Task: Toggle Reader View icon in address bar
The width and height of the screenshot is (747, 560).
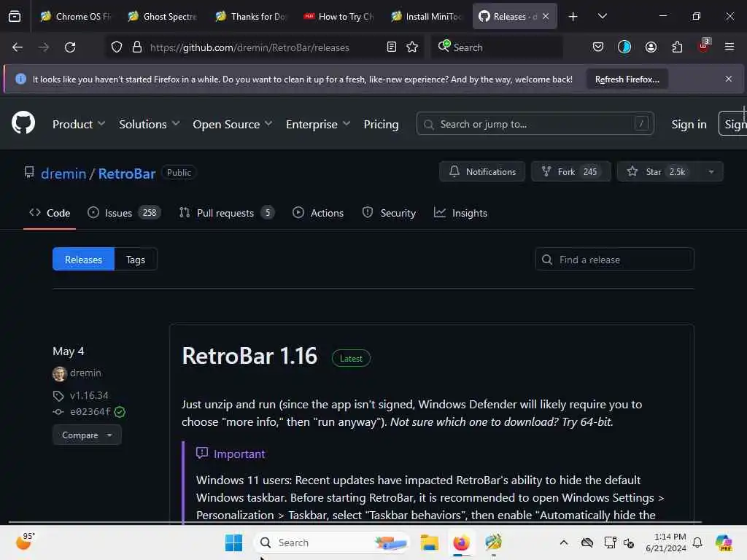Action: pos(392,47)
